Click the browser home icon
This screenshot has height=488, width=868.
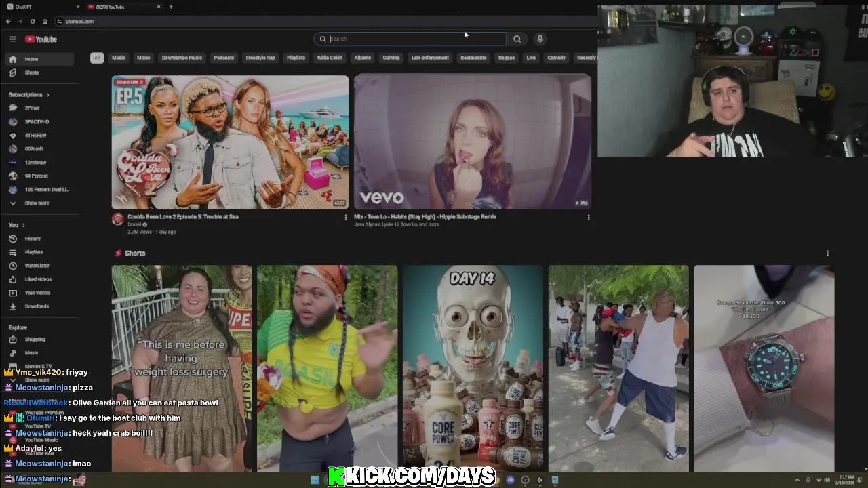point(45,21)
